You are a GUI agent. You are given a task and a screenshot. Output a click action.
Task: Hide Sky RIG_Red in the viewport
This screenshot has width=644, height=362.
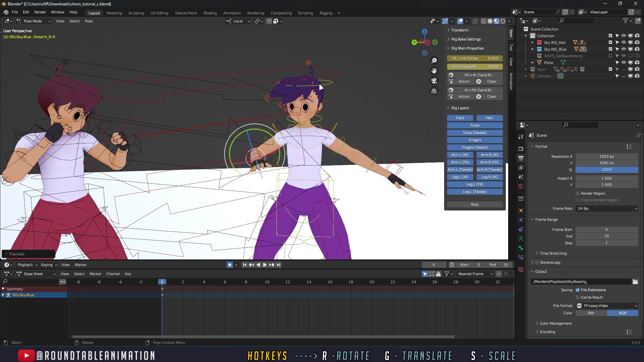pyautogui.click(x=624, y=42)
